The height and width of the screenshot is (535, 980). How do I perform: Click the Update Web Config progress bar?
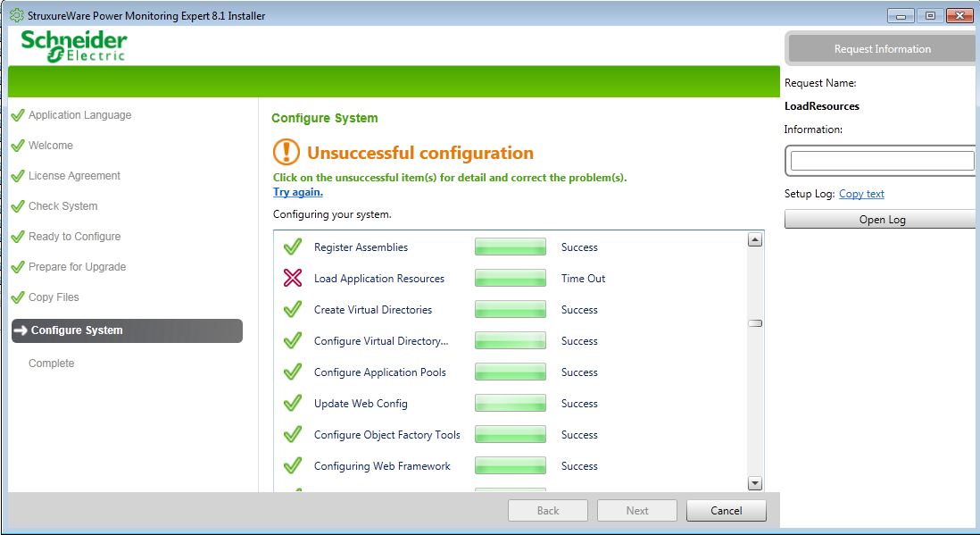point(510,403)
